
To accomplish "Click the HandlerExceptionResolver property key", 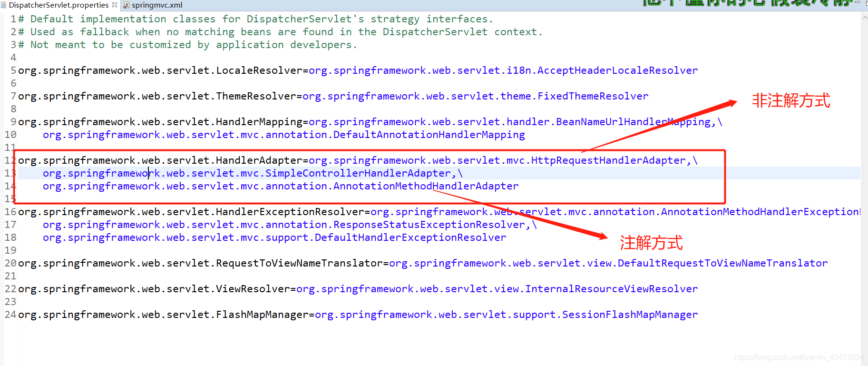I will click(x=191, y=212).
